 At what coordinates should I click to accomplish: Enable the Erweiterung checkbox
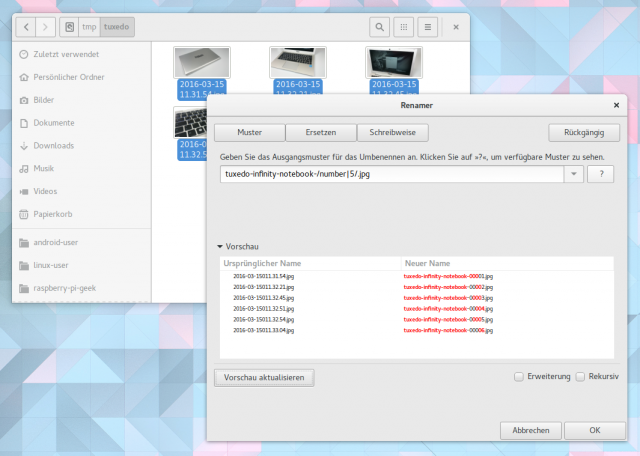(x=518, y=377)
